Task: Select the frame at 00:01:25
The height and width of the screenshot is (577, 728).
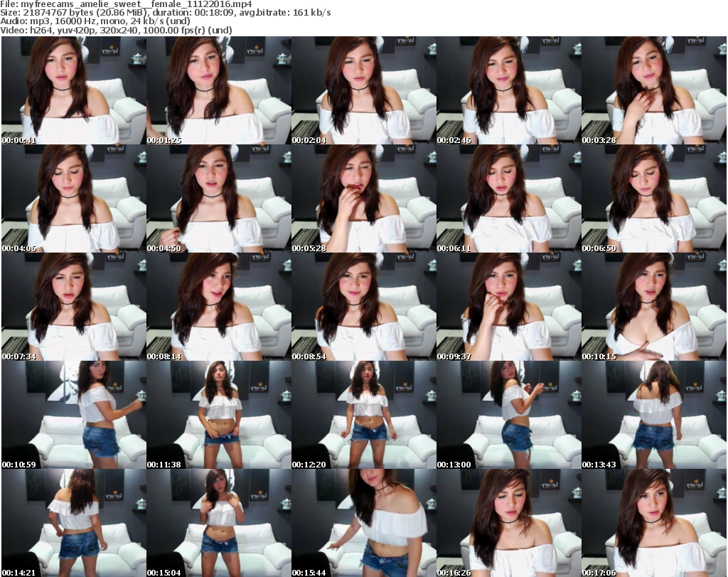Action: 218,90
